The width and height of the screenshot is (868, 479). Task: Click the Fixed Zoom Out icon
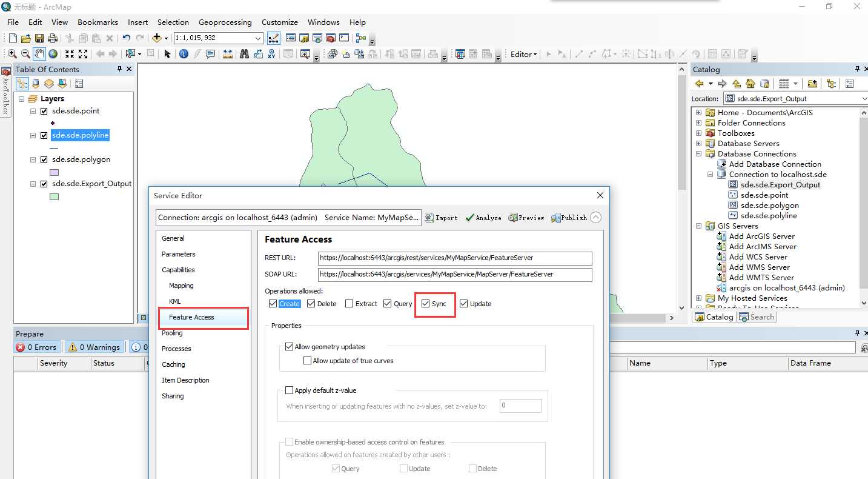[83, 54]
